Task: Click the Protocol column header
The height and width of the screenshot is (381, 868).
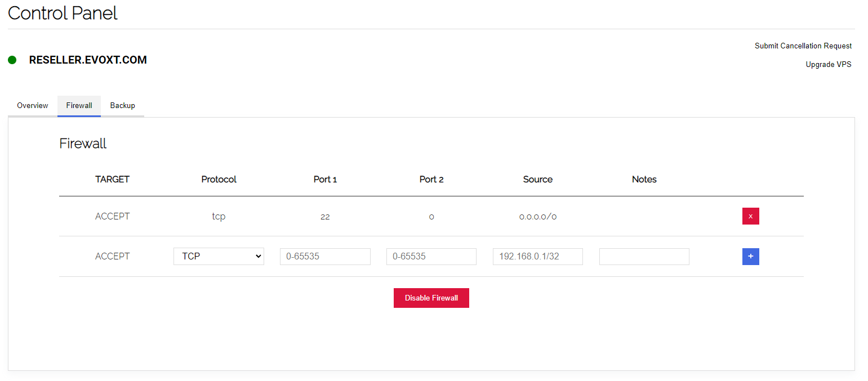Action: pyautogui.click(x=219, y=180)
